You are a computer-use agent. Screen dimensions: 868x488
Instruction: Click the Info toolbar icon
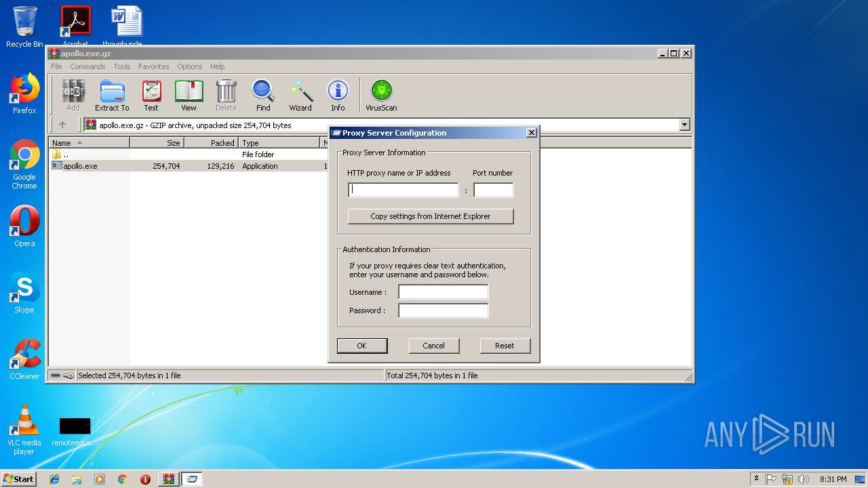pyautogui.click(x=338, y=95)
